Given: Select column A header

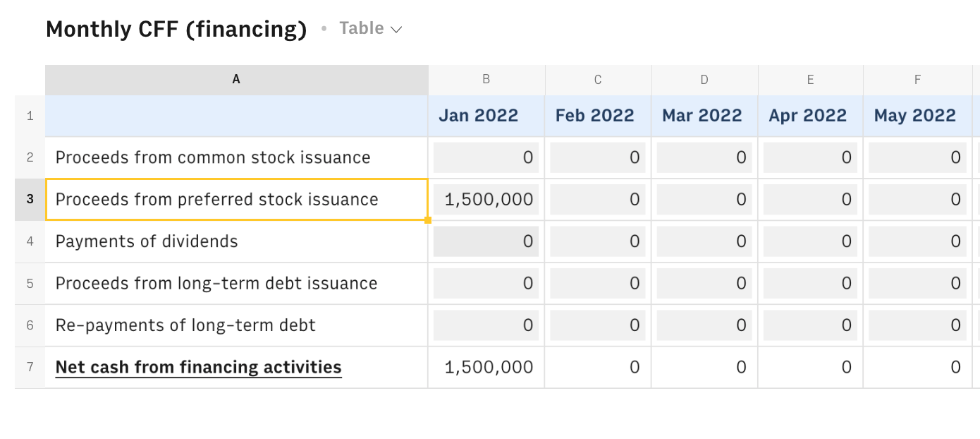Looking at the screenshot, I should pos(236,80).
